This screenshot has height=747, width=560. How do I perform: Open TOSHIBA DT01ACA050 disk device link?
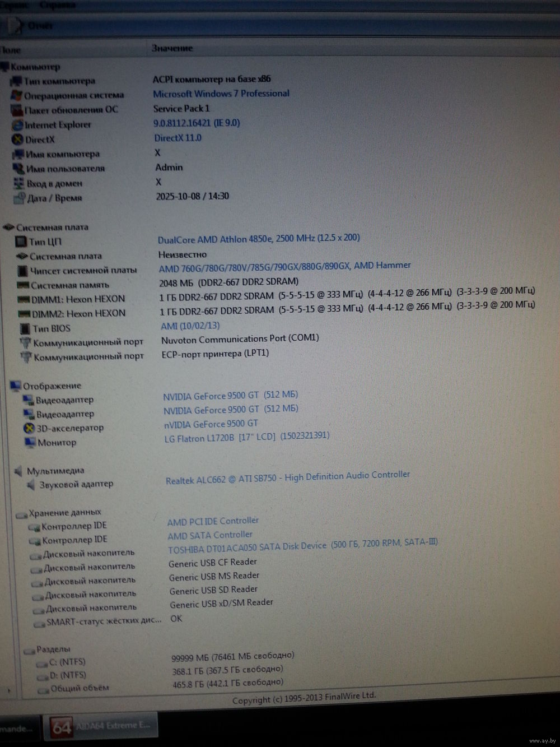click(247, 545)
